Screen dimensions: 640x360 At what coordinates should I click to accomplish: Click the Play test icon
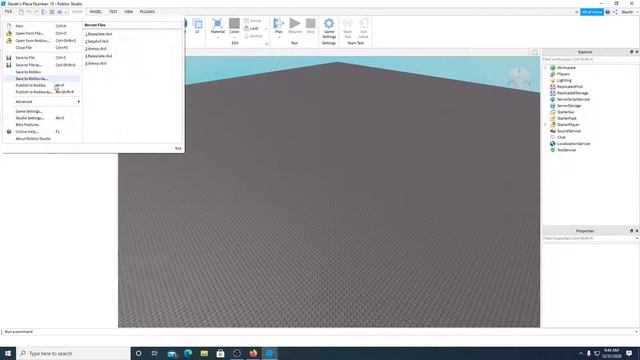(279, 24)
